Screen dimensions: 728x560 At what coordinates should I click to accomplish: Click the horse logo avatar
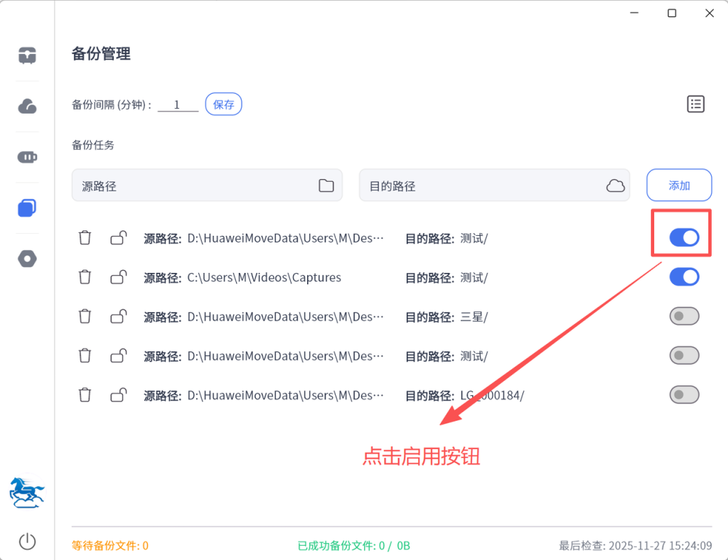pos(27,492)
